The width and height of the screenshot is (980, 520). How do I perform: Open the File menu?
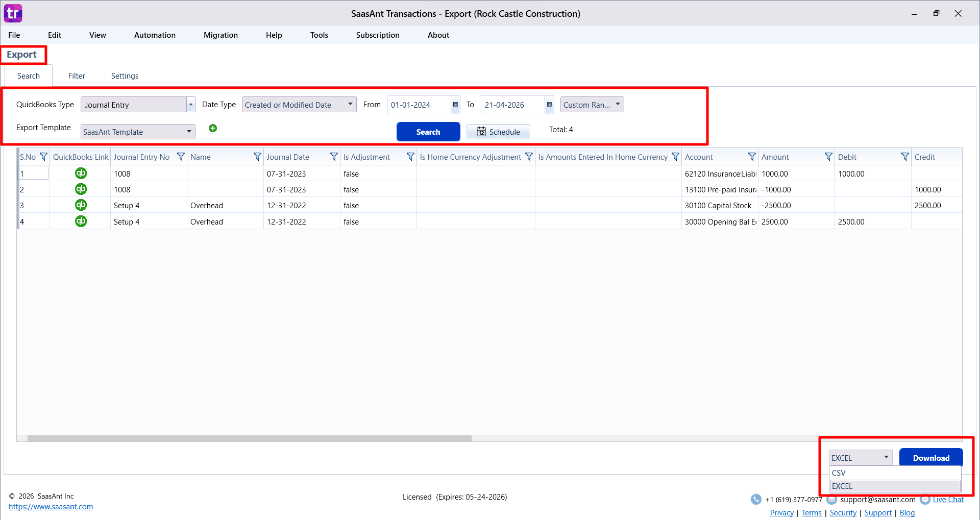(x=14, y=35)
